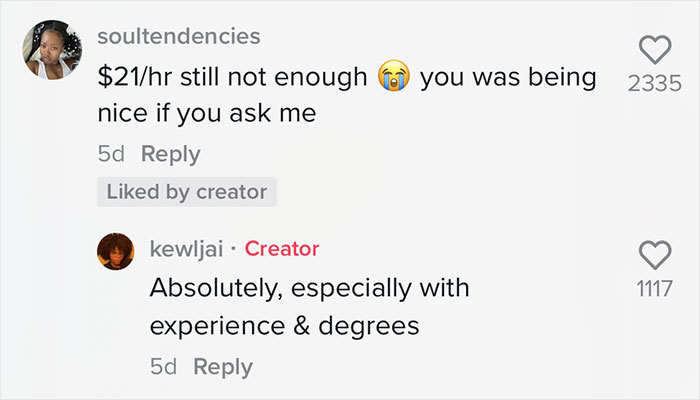The image size is (700, 400).
Task: Click the 2335 like count
Action: point(654,84)
